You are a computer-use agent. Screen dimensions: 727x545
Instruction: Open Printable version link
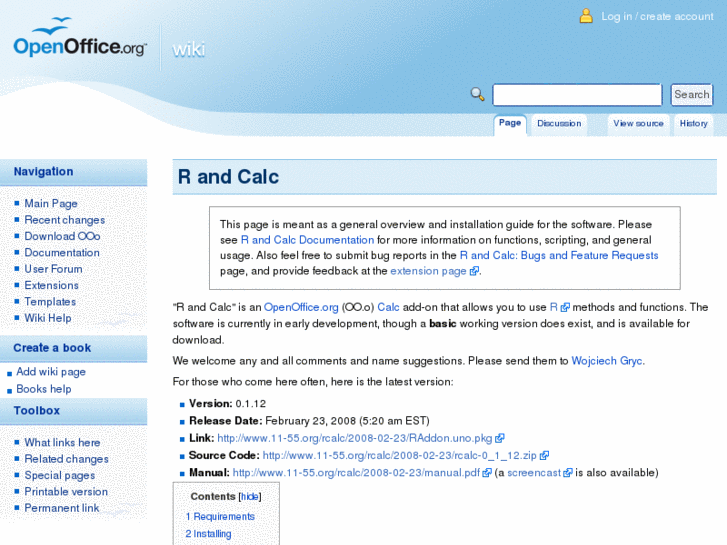point(66,491)
